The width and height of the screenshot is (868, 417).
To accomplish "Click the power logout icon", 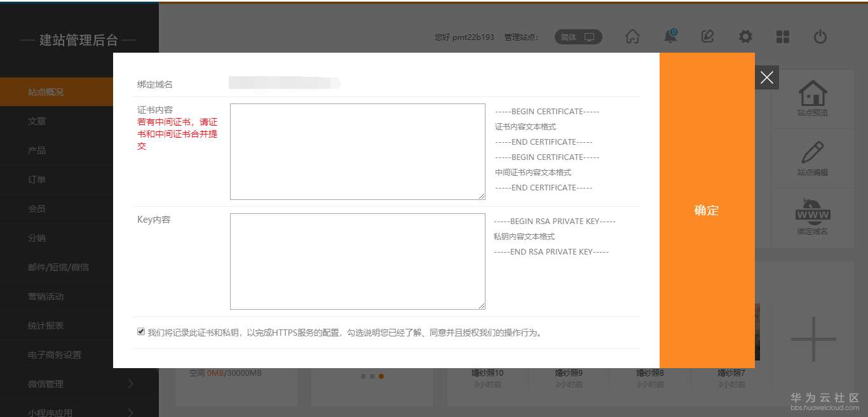I will click(820, 36).
